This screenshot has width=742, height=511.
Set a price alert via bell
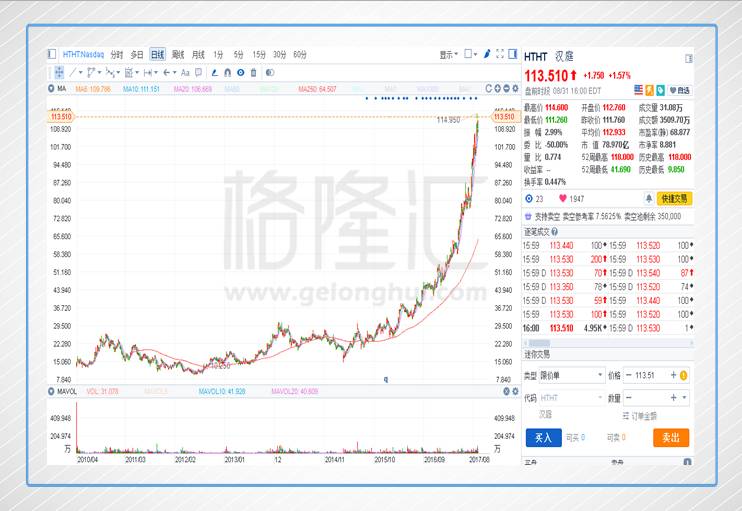(649, 198)
